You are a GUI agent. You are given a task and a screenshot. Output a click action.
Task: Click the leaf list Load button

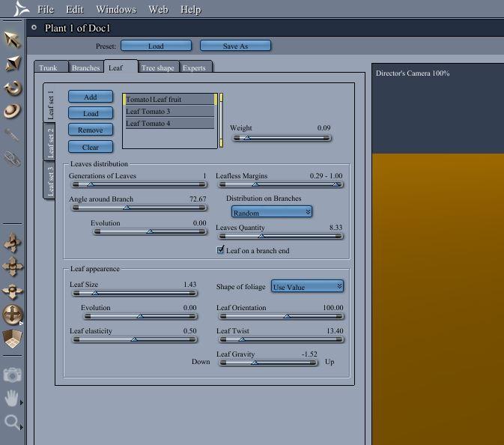pyautogui.click(x=91, y=113)
